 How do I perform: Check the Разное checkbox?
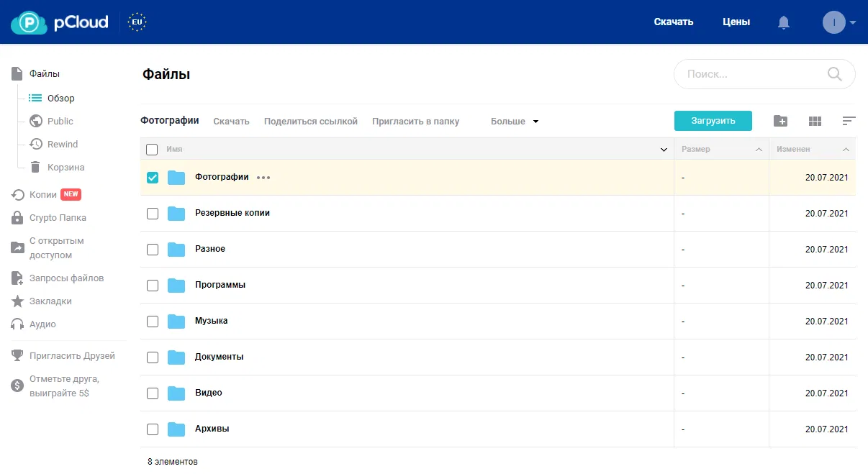153,250
